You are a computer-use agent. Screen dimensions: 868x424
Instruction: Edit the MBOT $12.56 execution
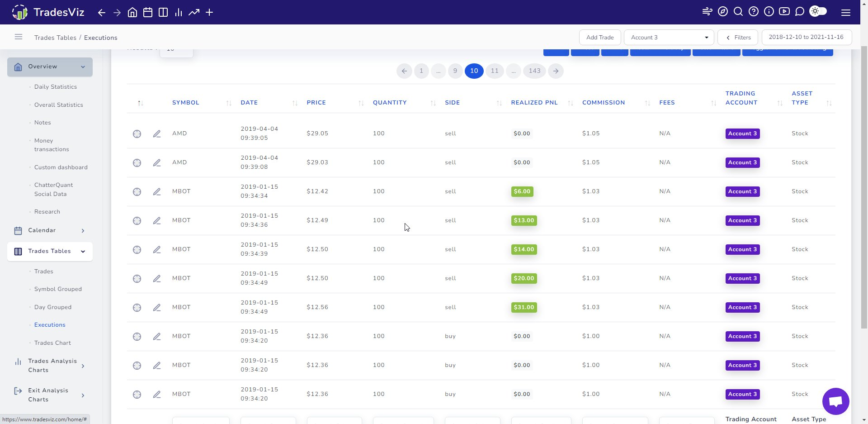point(157,308)
